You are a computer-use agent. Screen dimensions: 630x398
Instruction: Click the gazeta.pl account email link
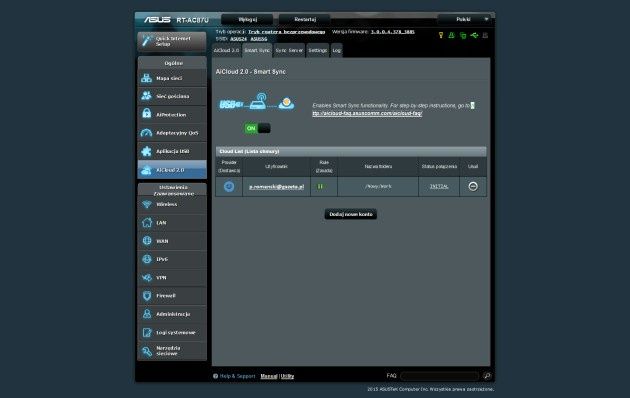(x=276, y=187)
